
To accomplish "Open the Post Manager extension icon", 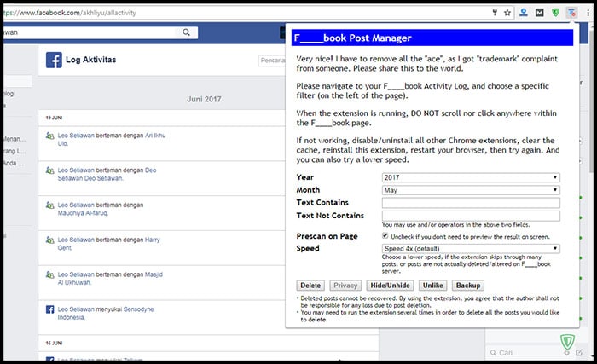I will click(x=572, y=14).
